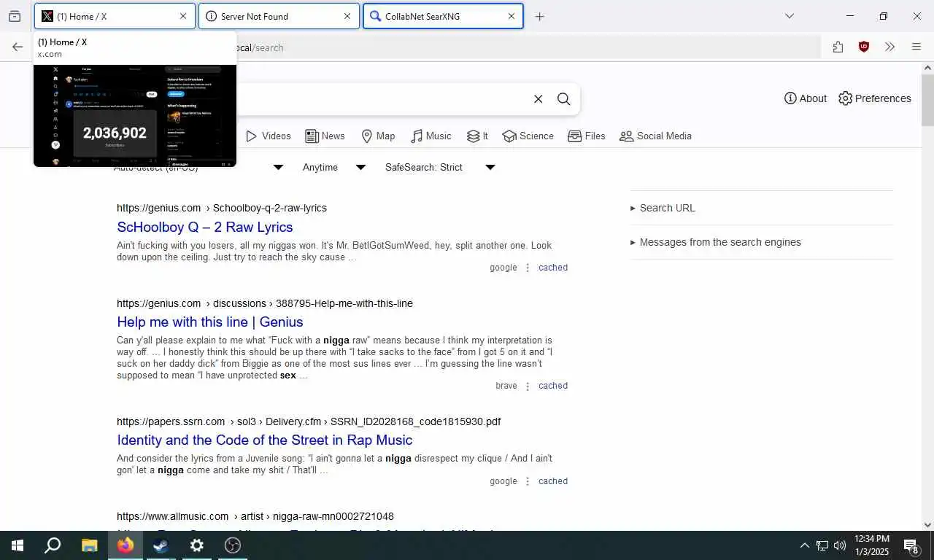Open cached link for ScHoolboy Q result
This screenshot has height=560, width=934.
(553, 268)
